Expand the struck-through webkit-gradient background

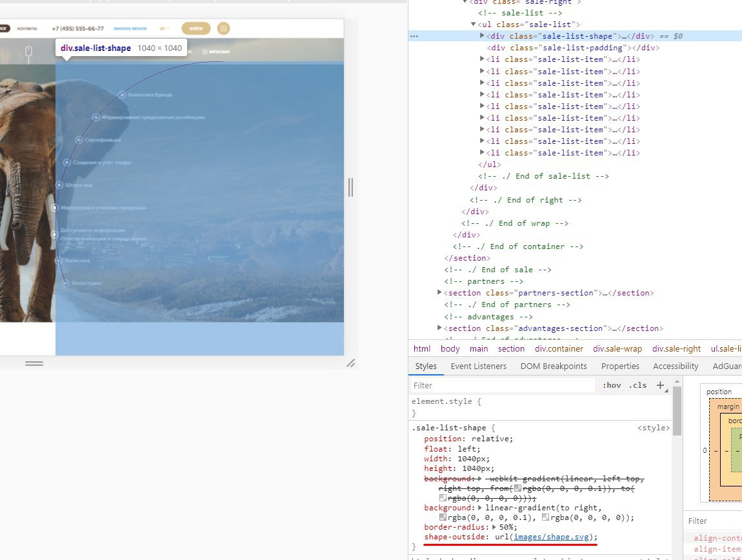pos(480,479)
